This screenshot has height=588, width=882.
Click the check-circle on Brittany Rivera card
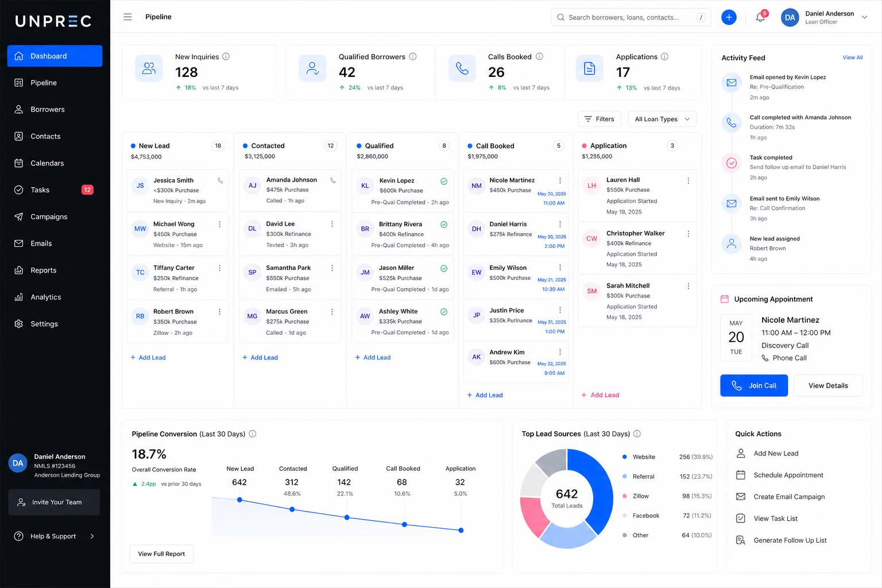click(x=444, y=225)
